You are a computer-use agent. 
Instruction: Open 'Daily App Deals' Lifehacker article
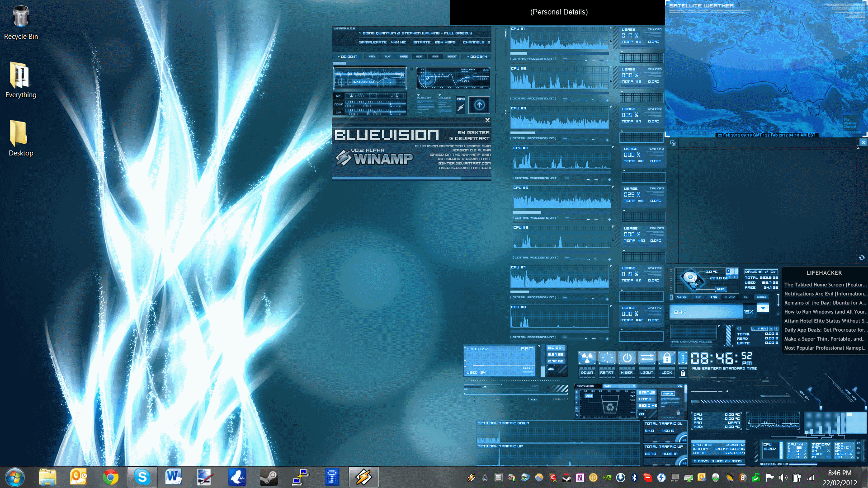pos(826,330)
